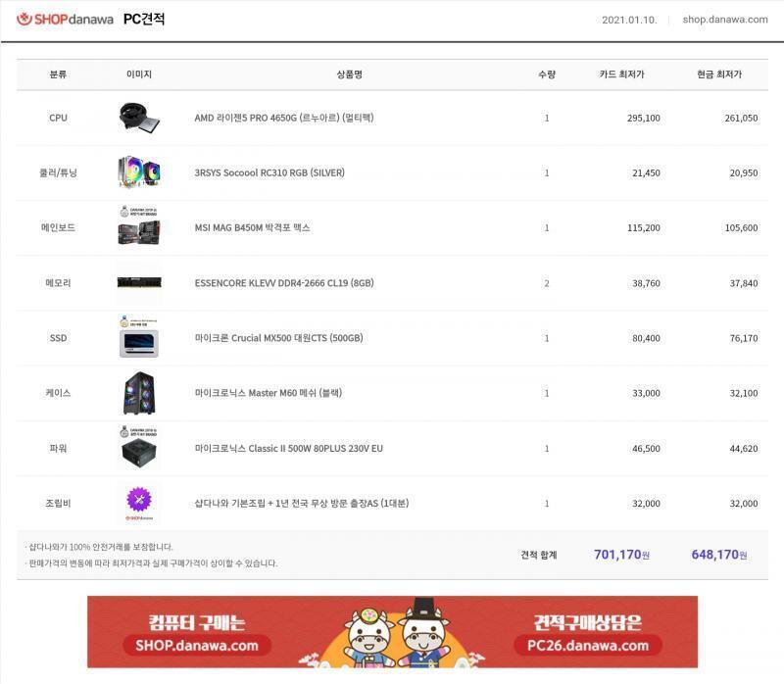The width and height of the screenshot is (784, 684).
Task: Open the Master M60 case image
Action: pos(139,393)
